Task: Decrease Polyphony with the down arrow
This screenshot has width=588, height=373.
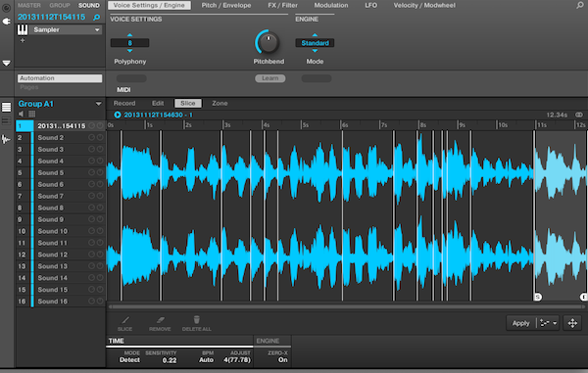Action: point(129,51)
